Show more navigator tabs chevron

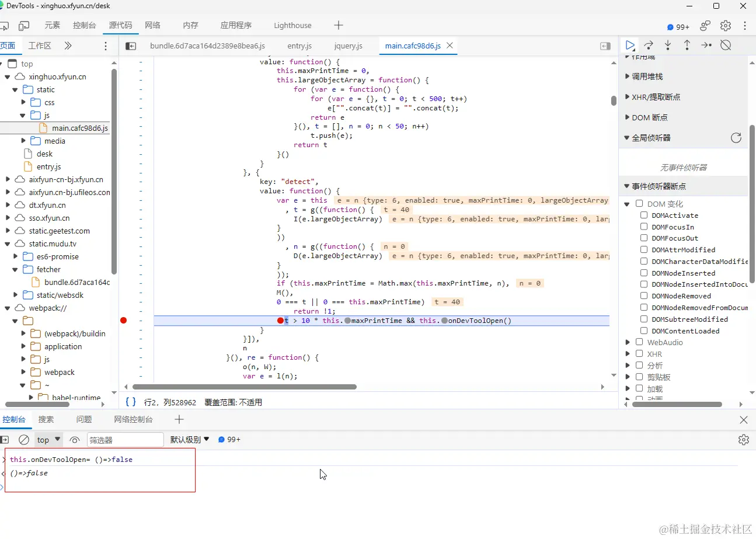(x=68, y=46)
